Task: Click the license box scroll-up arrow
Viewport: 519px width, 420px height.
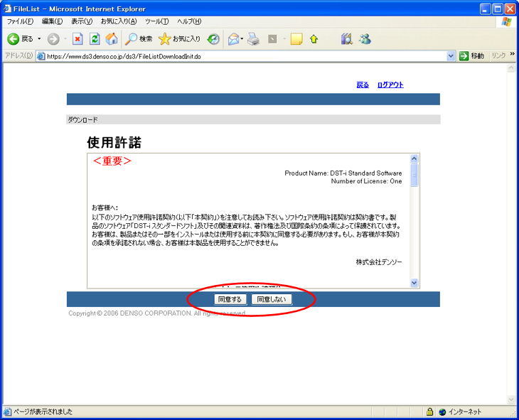Action: pyautogui.click(x=414, y=159)
